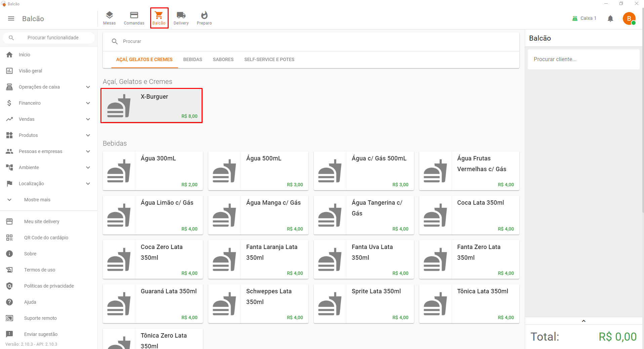Add Fanta Zero Lata 350ml card
The height and width of the screenshot is (349, 644).
tap(469, 259)
